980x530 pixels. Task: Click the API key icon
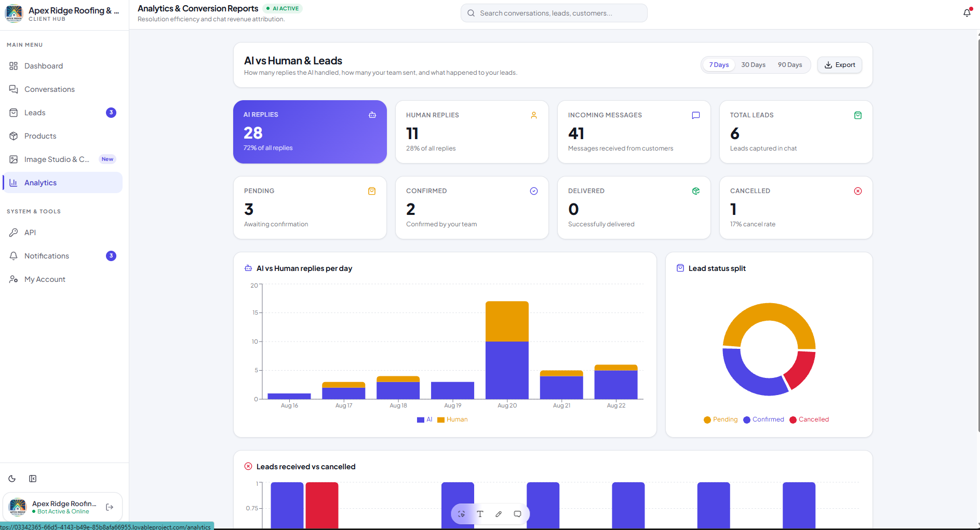pos(14,233)
